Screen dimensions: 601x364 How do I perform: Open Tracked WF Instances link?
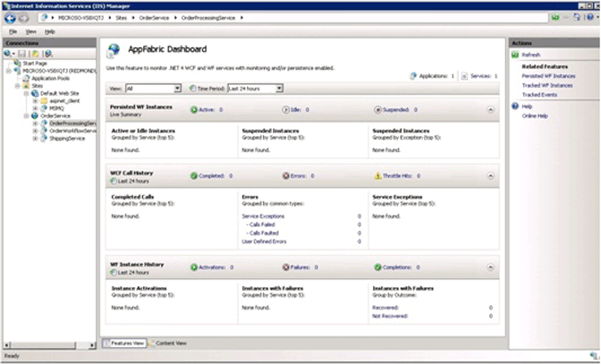coord(547,86)
